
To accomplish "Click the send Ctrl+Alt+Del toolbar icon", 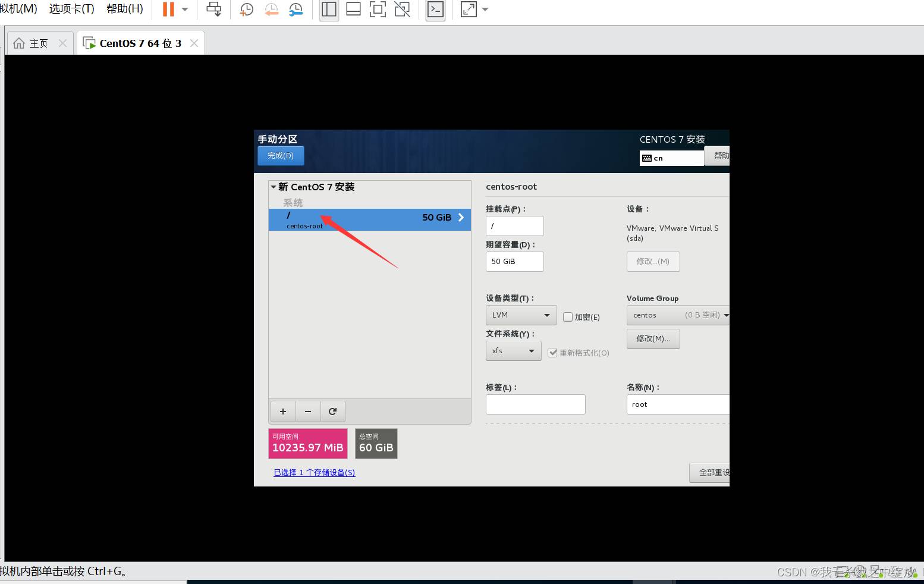I will pyautogui.click(x=213, y=10).
